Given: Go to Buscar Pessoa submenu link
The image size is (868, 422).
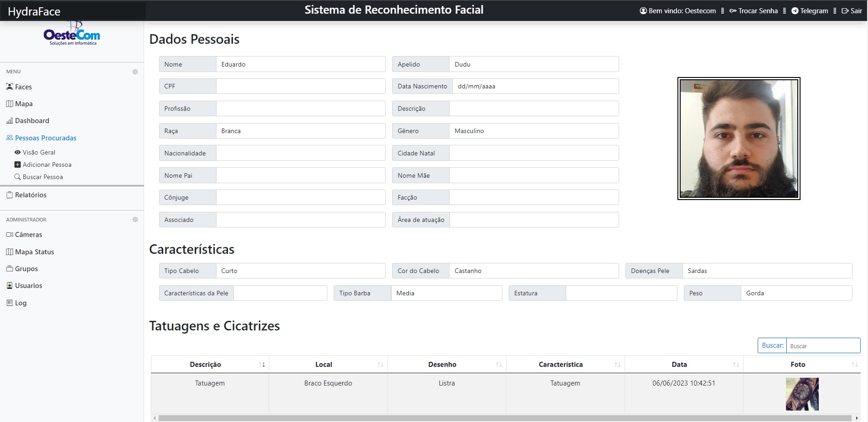Looking at the screenshot, I should pyautogui.click(x=43, y=177).
